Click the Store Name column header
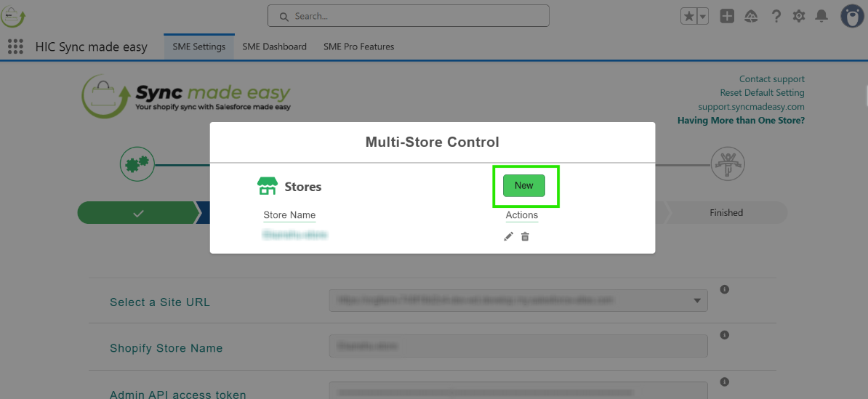 pos(289,215)
